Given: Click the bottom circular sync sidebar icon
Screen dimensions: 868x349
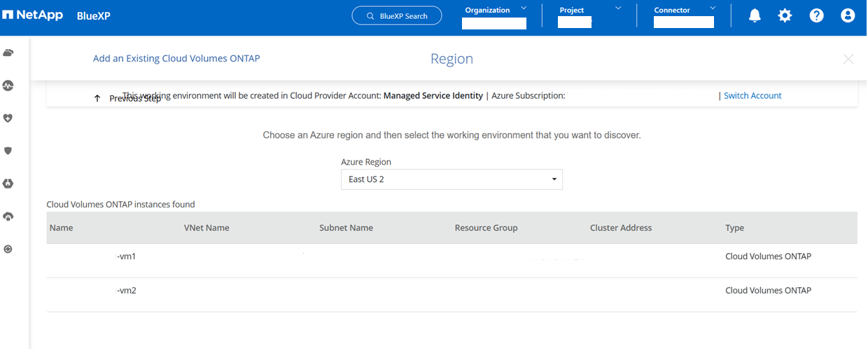Looking at the screenshot, I should (x=8, y=249).
